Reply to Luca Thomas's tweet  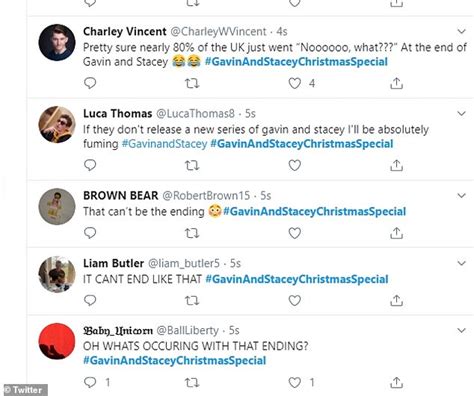(90, 165)
